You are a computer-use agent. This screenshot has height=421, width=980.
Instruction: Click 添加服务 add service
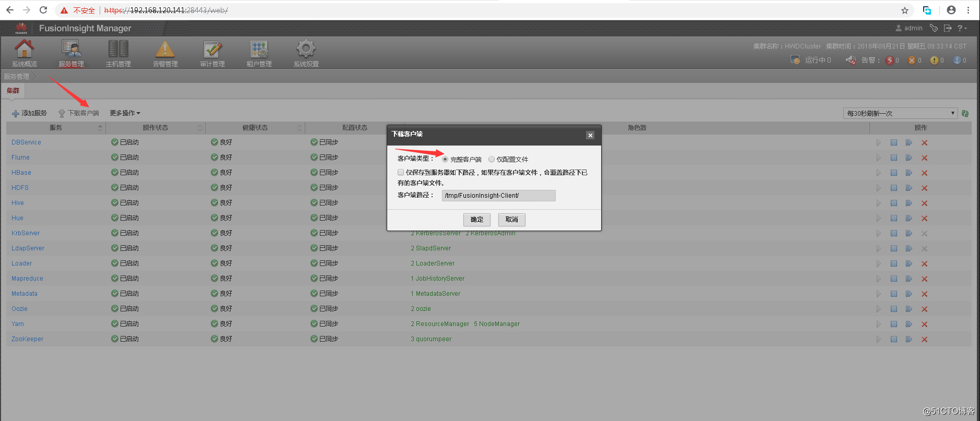(x=29, y=113)
